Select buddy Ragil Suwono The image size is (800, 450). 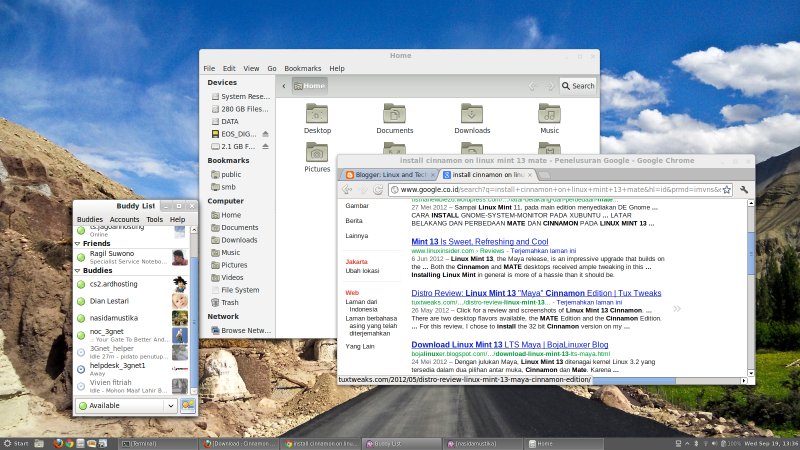coord(132,257)
